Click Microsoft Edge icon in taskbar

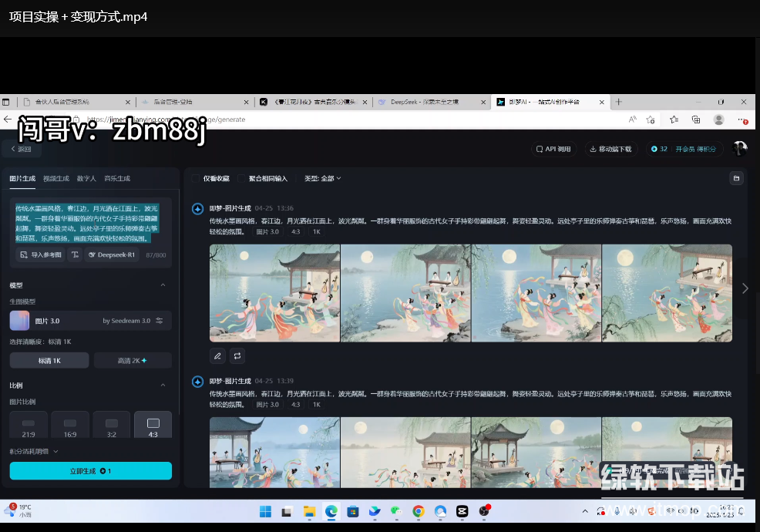331,511
